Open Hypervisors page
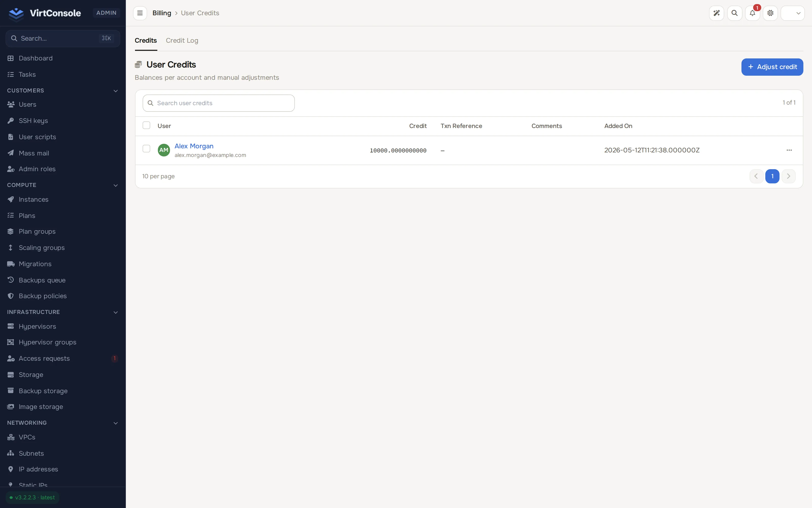 point(63,326)
